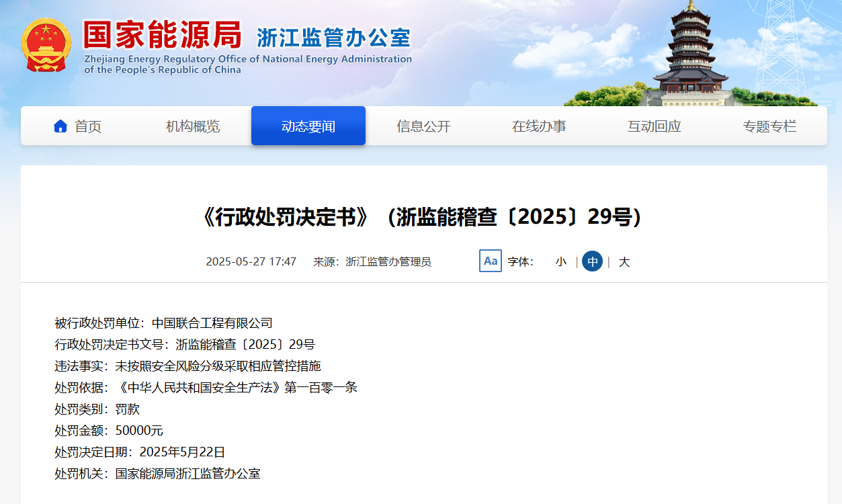The height and width of the screenshot is (504, 842).
Task: Click the line 处罚金额：50000元
Action: point(109,431)
